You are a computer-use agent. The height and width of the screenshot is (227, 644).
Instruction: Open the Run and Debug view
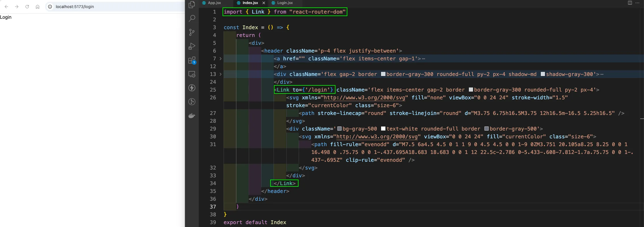click(x=192, y=46)
